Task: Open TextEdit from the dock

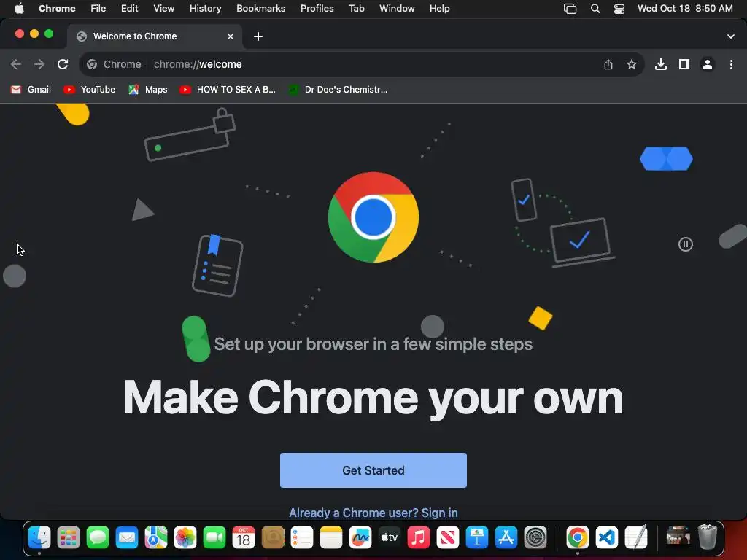Action: (x=636, y=538)
